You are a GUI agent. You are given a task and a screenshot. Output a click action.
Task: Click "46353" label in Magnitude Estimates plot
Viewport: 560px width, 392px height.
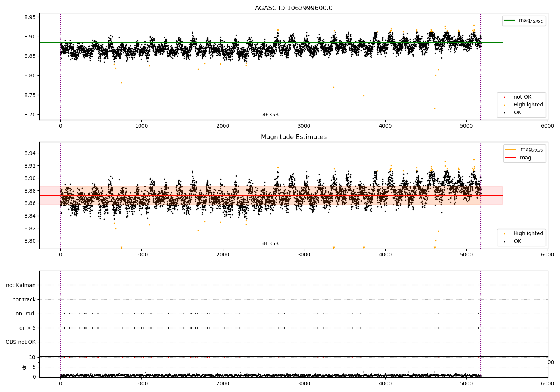270,244
